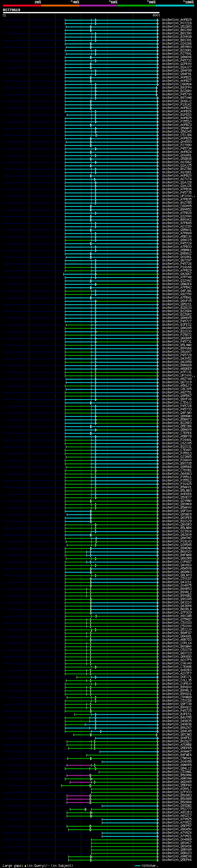Click the red ~20% identity legend bar
The height and width of the screenshot is (868, 197).
click(x=22, y=6)
